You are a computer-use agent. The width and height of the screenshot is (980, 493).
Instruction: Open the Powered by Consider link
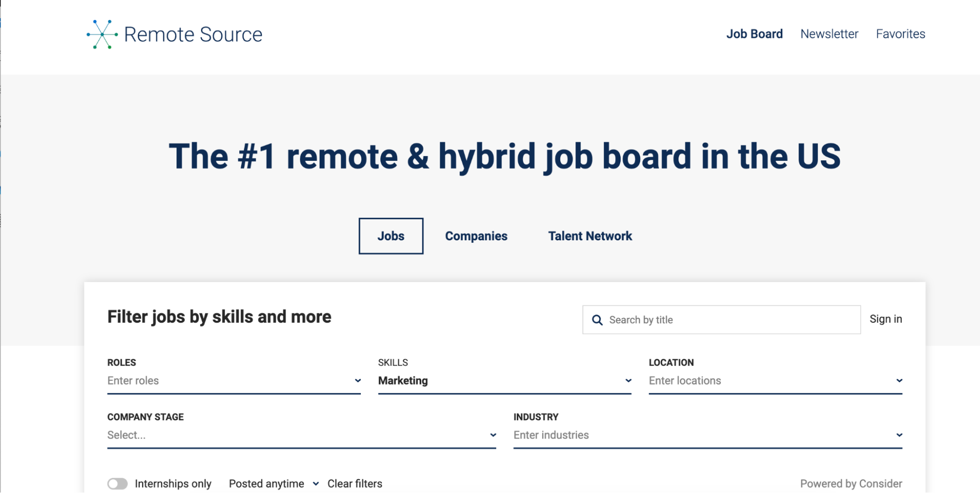tap(851, 484)
